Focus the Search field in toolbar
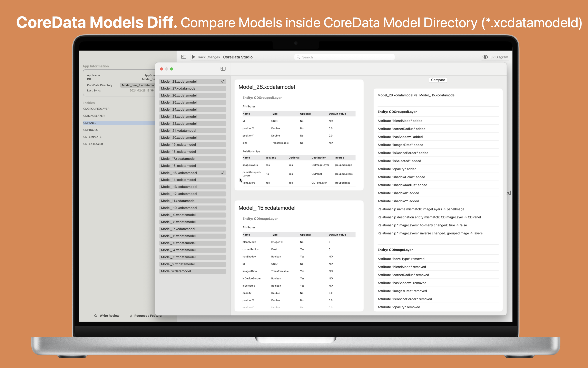This screenshot has width=588, height=368. point(344,57)
